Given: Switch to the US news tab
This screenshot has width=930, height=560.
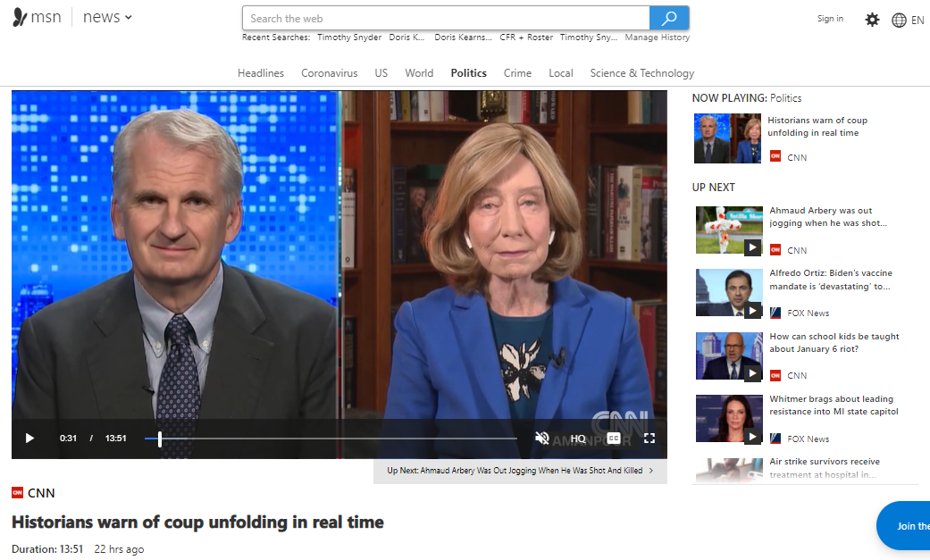Looking at the screenshot, I should (381, 73).
